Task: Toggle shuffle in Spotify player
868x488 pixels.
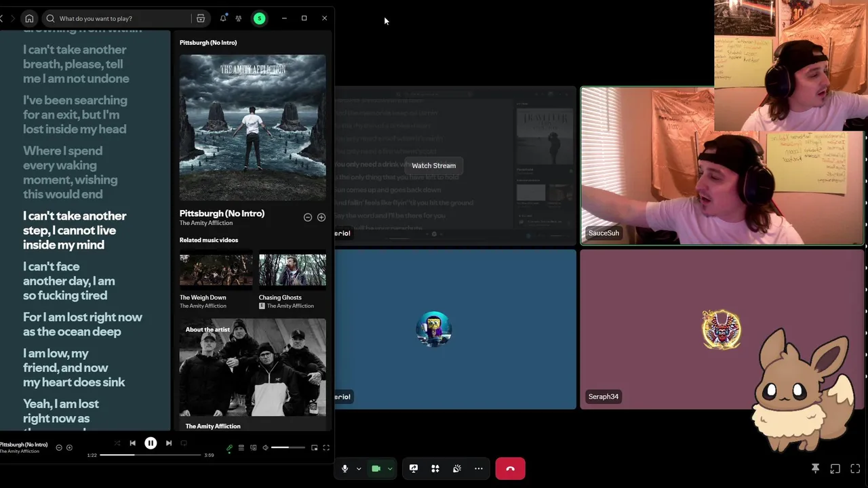Action: (117, 443)
